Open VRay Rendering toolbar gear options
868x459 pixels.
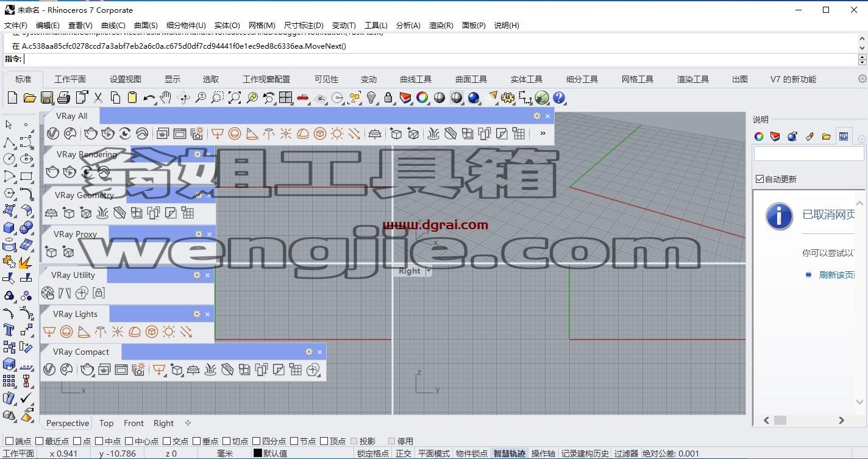197,154
